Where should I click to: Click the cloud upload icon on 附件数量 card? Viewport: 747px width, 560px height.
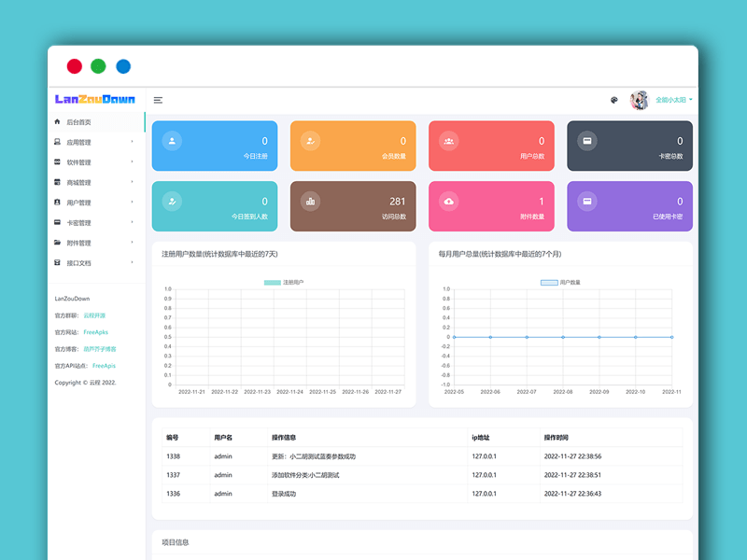pyautogui.click(x=448, y=201)
